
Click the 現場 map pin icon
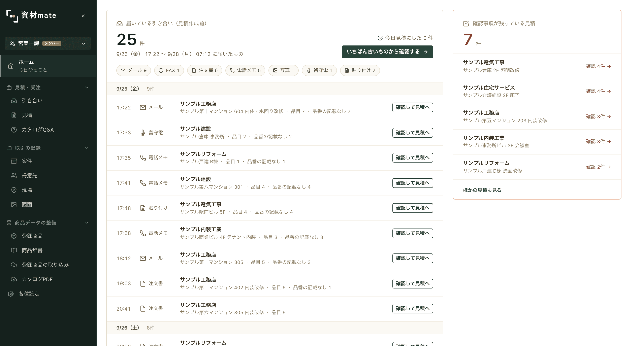14,190
